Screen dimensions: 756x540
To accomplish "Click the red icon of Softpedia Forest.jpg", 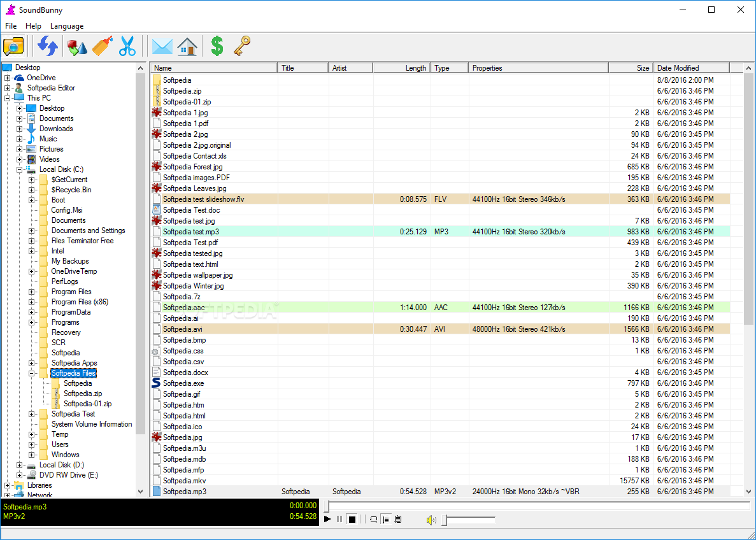I will pyautogui.click(x=156, y=166).
